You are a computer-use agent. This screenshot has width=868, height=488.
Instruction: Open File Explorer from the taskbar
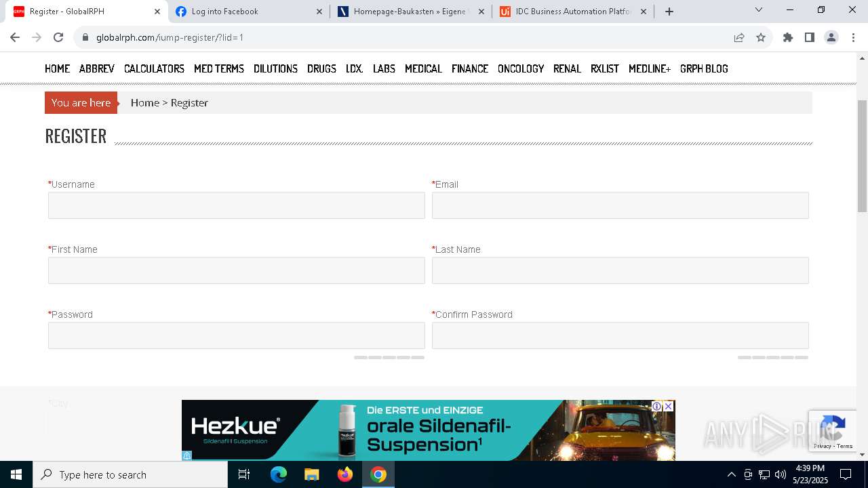[311, 474]
